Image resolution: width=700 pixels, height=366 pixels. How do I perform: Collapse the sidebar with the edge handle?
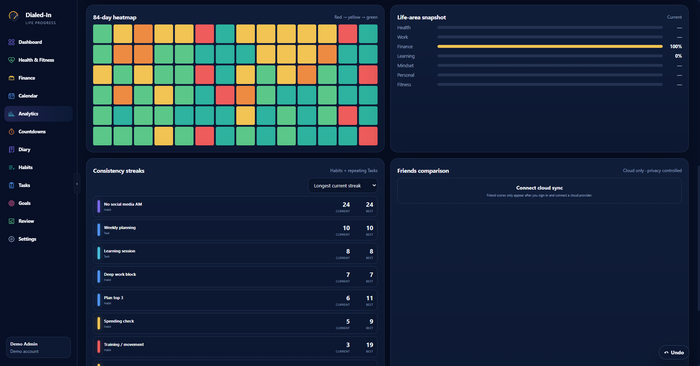pyautogui.click(x=77, y=184)
